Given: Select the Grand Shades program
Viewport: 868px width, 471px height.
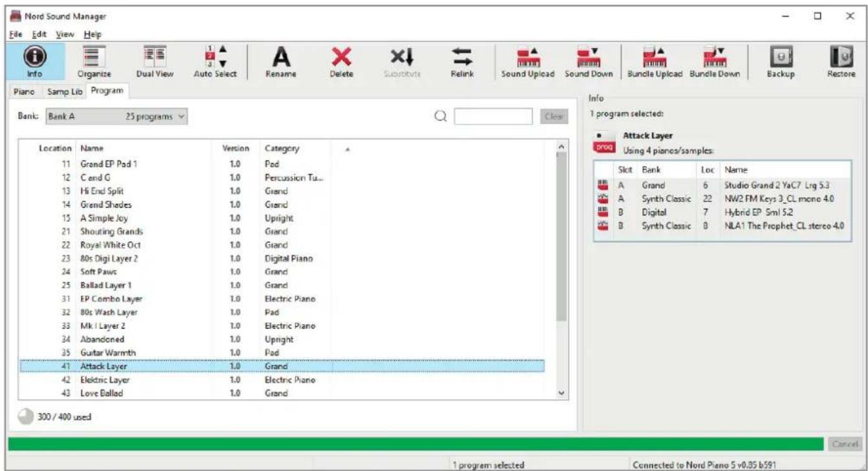Looking at the screenshot, I should tap(282, 204).
